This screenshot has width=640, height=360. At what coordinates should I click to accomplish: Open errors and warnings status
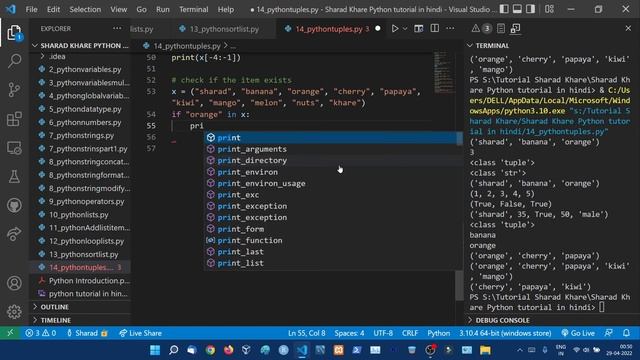tap(40, 333)
